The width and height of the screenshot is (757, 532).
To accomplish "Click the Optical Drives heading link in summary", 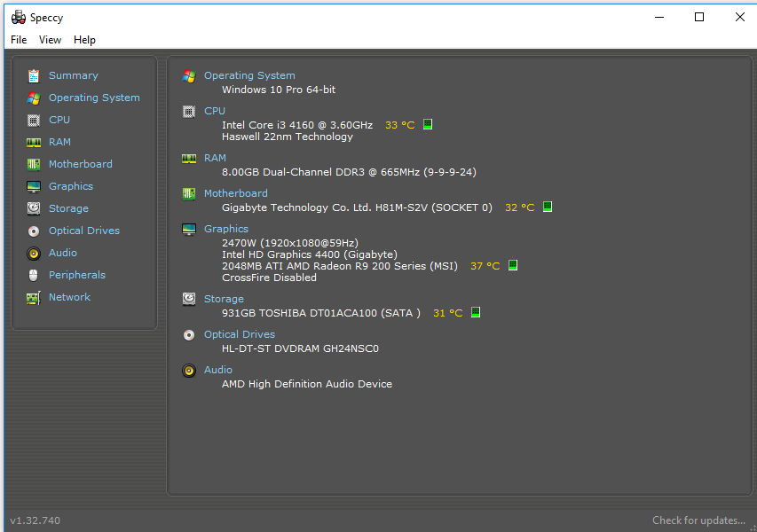I will tap(240, 335).
